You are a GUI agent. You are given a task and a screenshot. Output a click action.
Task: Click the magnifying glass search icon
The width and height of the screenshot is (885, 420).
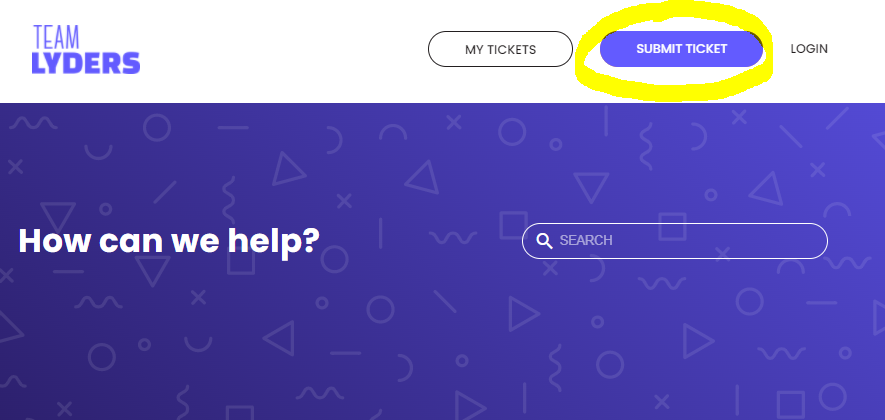pyautogui.click(x=544, y=241)
